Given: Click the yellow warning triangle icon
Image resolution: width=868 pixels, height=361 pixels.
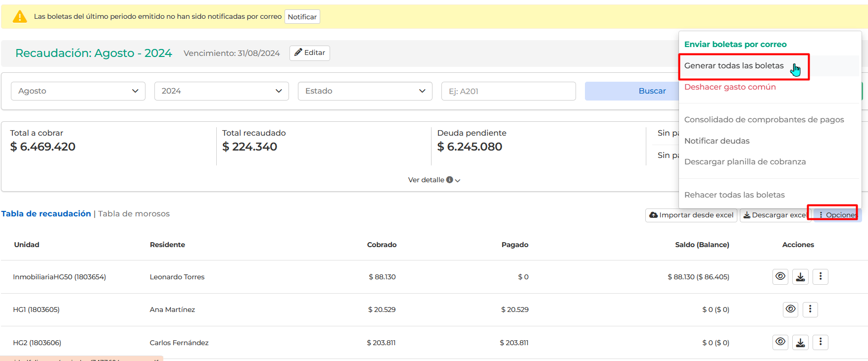Looking at the screenshot, I should click(20, 16).
